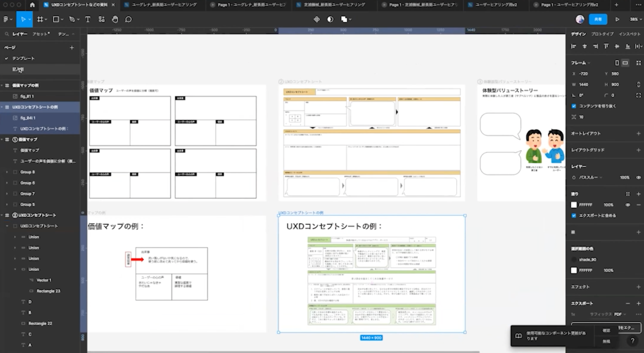Click the align left icon
Screen dimensions: 644x353
573,46
